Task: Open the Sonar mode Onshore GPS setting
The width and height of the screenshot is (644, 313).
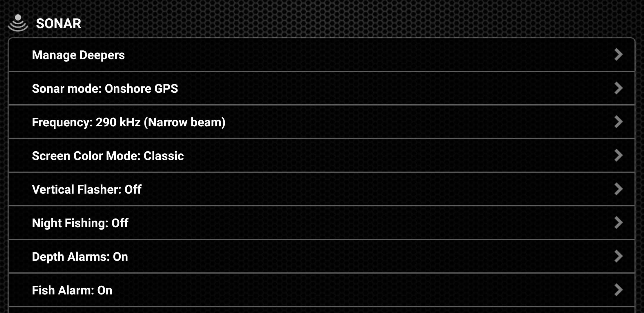Action: click(105, 89)
